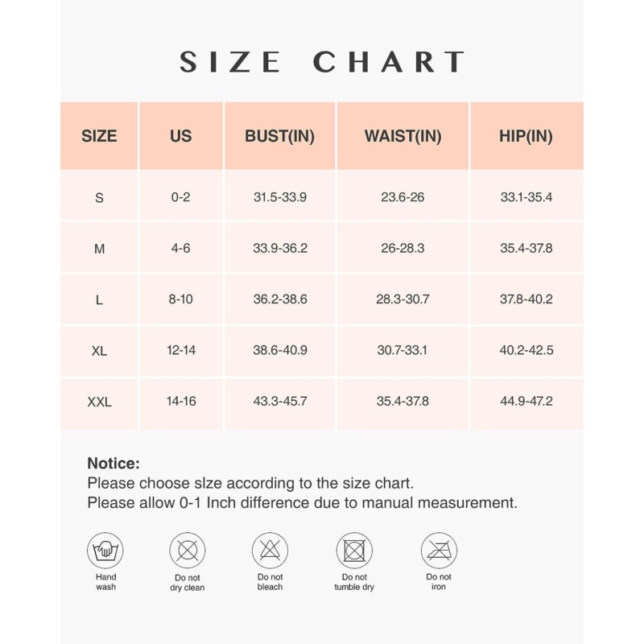This screenshot has width=644, height=644.
Task: Click the US size 8-10 cell
Action: 181,299
